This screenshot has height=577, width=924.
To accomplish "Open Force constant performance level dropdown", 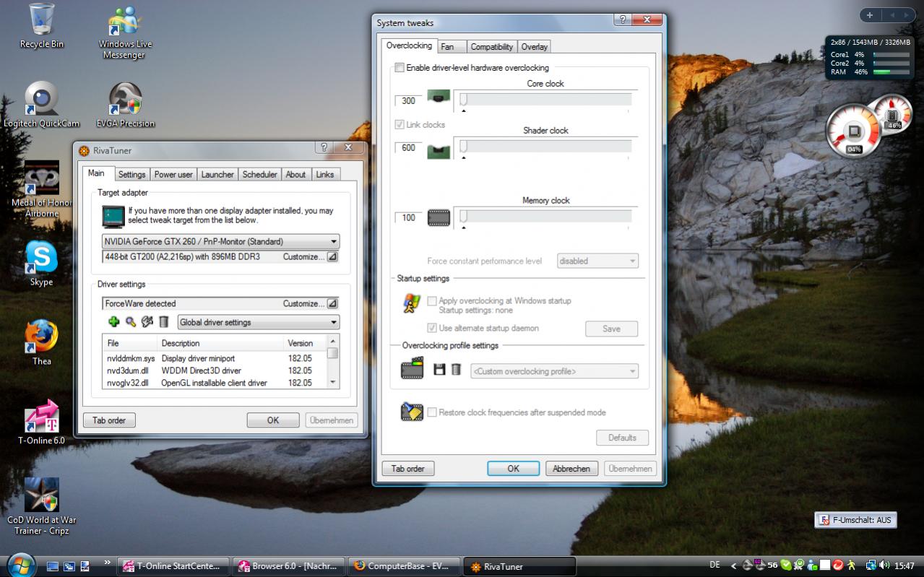I will pyautogui.click(x=597, y=261).
